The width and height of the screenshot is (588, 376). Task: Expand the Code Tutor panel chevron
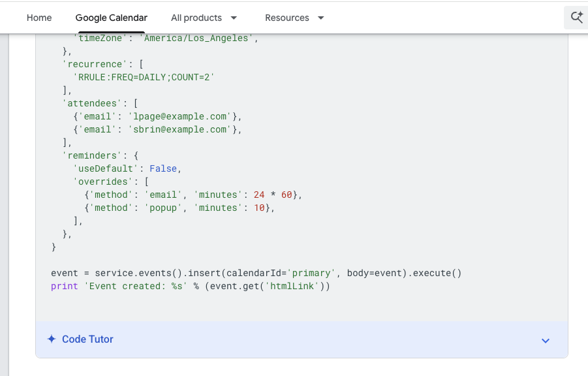[x=546, y=340]
